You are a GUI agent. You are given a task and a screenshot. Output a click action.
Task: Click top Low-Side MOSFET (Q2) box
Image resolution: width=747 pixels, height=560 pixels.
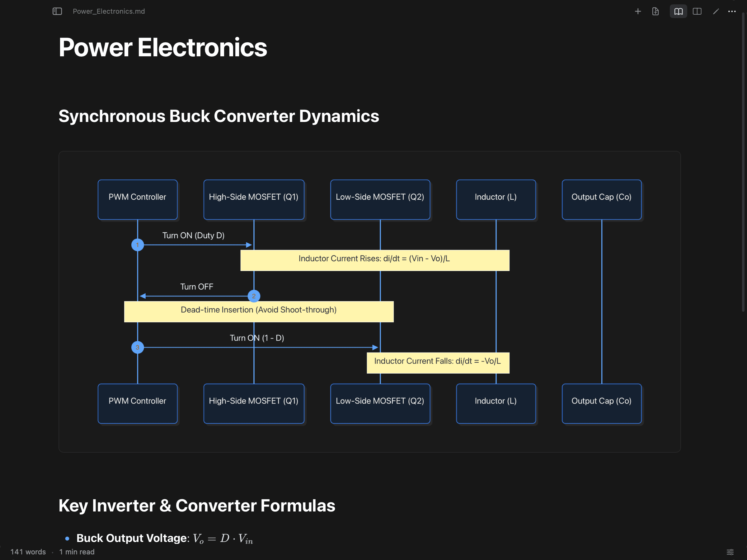380,199
